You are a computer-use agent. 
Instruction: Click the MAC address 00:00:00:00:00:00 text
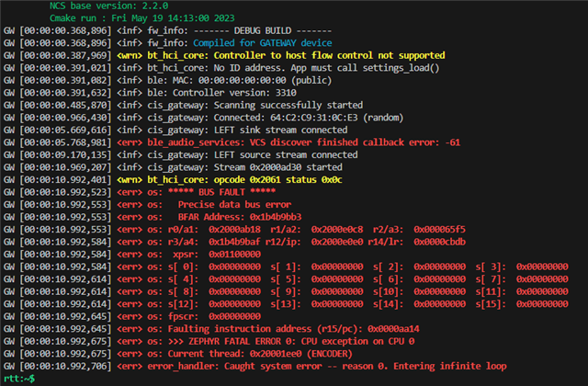[242, 80]
